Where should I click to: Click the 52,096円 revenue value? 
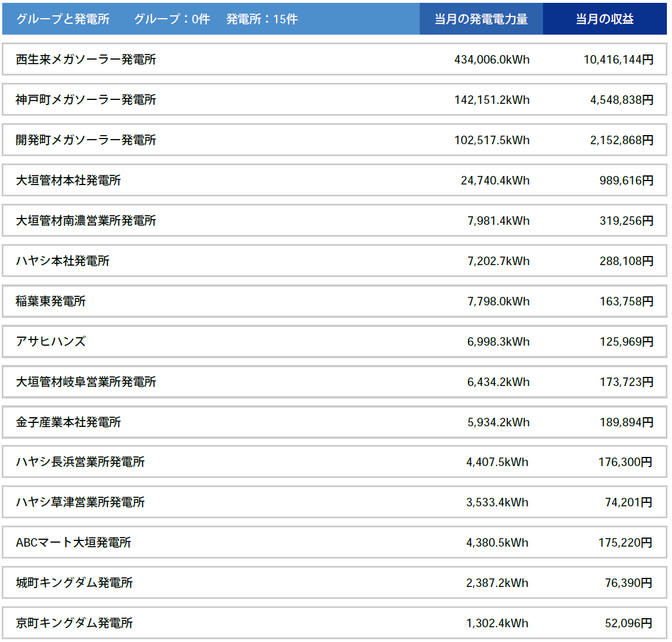click(628, 623)
